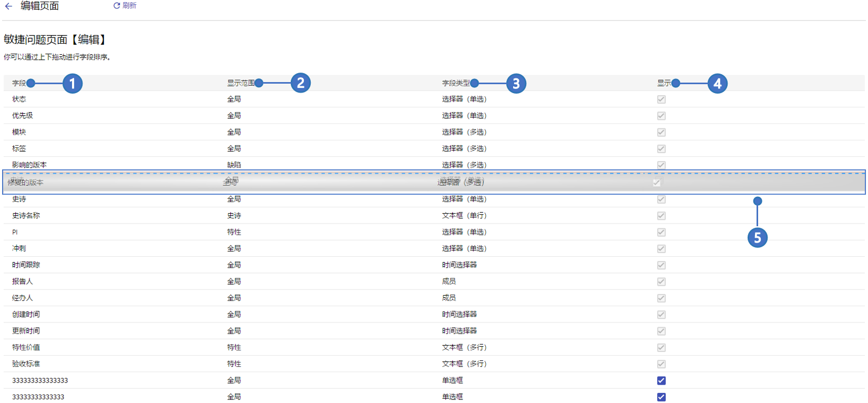The width and height of the screenshot is (868, 403).
Task: Toggle the 显示 checkbox for 史诗名称
Action: tap(661, 216)
